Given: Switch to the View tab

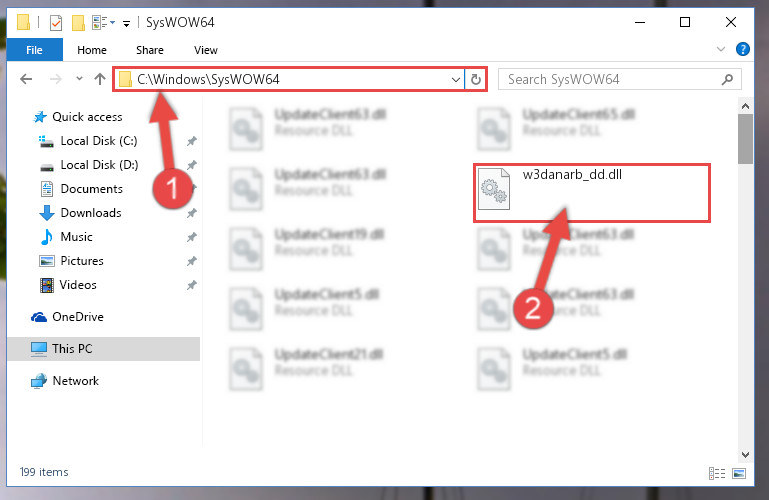Looking at the screenshot, I should tap(205, 50).
